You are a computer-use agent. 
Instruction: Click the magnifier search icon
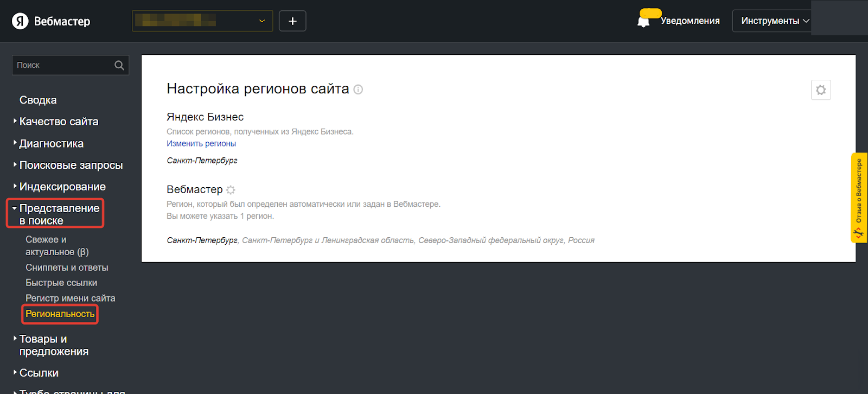119,65
